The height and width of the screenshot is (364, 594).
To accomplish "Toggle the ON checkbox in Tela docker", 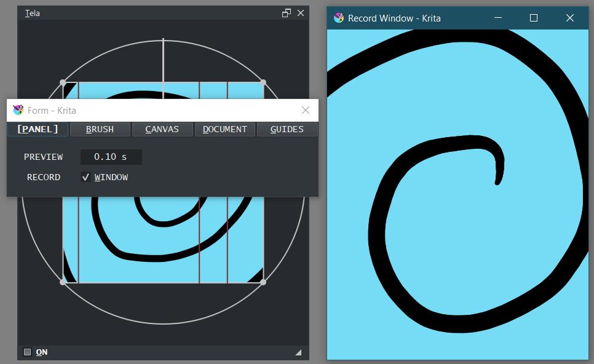I will [x=27, y=352].
